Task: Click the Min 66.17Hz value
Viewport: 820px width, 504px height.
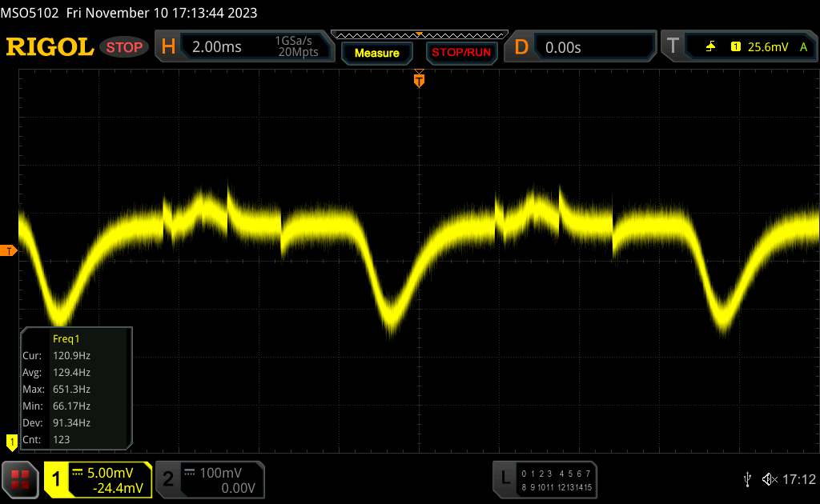Action: pyautogui.click(x=71, y=406)
